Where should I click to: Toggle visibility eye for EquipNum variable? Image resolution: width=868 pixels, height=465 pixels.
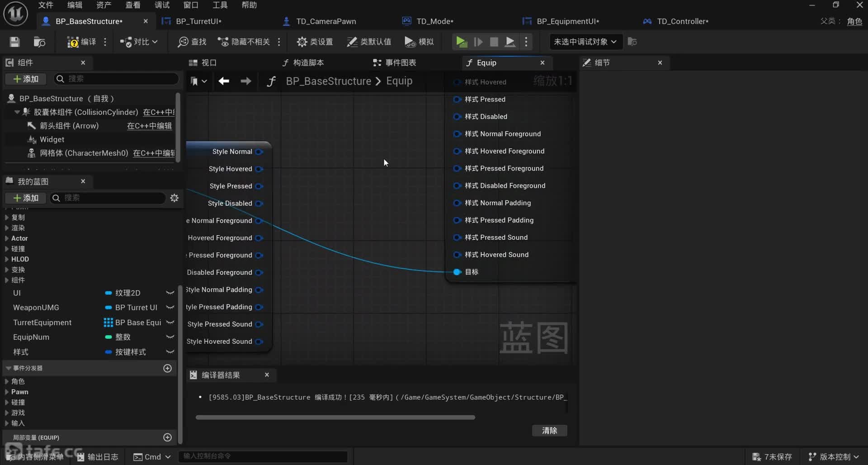pos(170,337)
